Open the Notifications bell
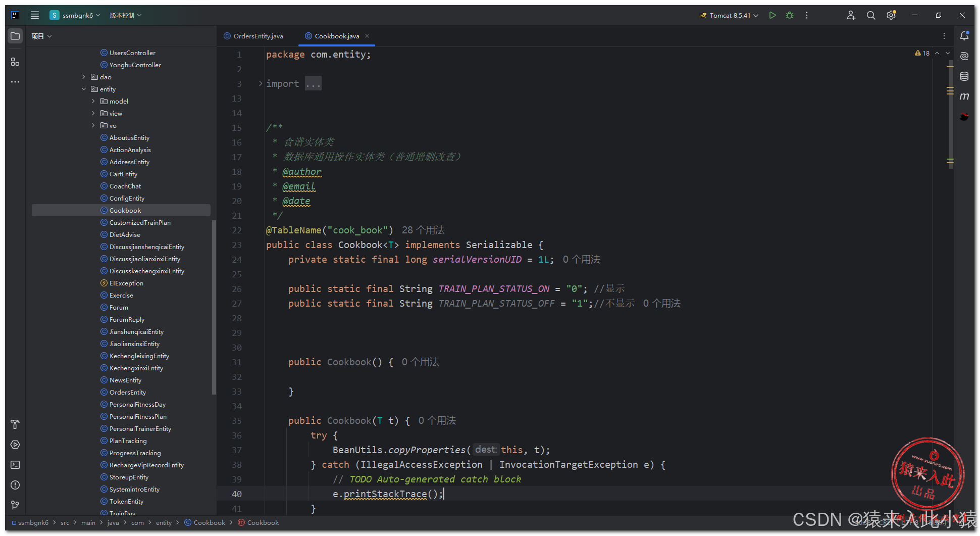This screenshot has height=536, width=980. 964,36
